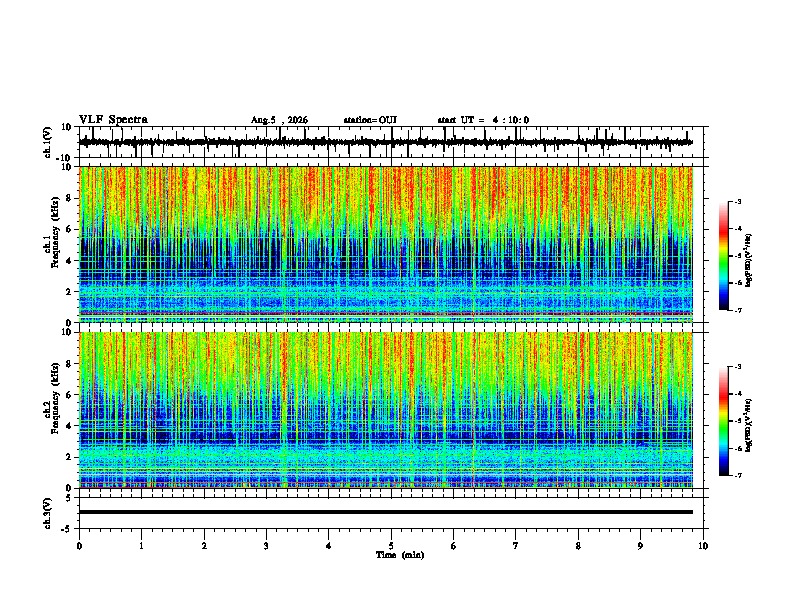Click the "-3" label on ch.2 color bar
The width and height of the screenshot is (792, 612).
[738, 367]
